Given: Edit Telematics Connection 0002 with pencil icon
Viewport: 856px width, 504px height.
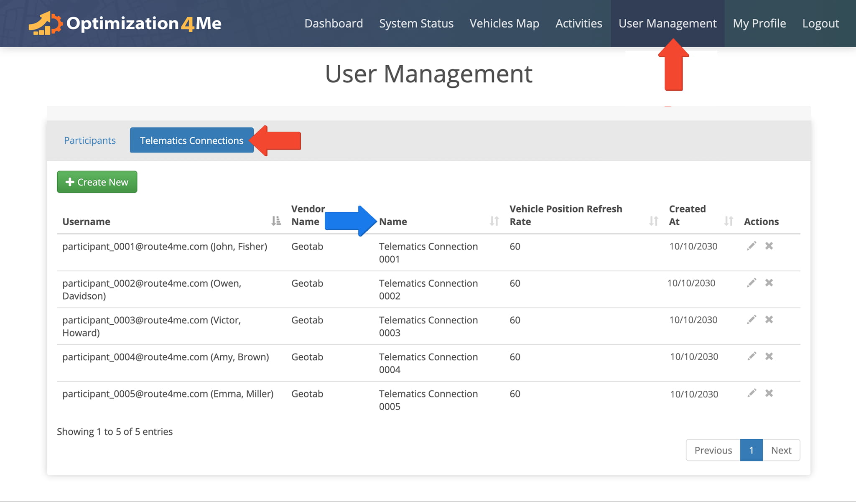Looking at the screenshot, I should [752, 283].
